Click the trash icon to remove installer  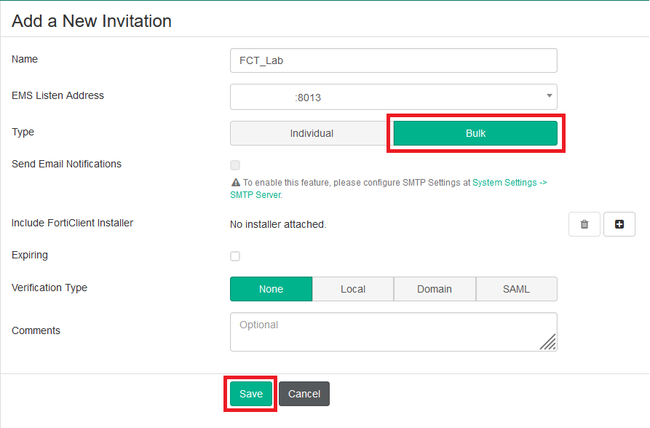point(584,224)
